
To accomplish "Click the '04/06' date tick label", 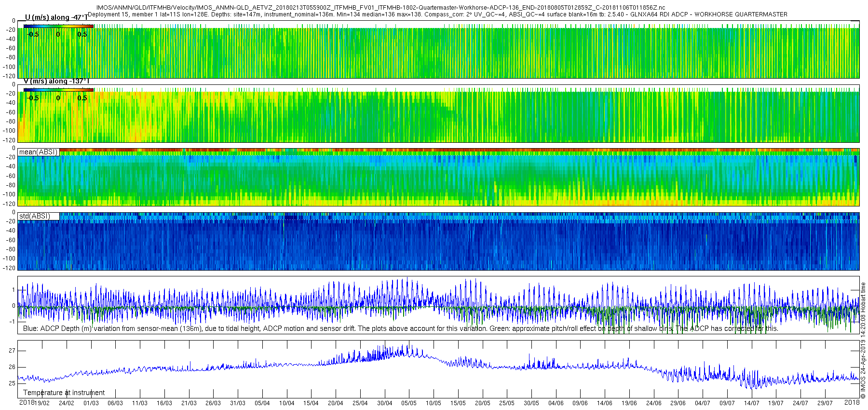I will 556,403.
